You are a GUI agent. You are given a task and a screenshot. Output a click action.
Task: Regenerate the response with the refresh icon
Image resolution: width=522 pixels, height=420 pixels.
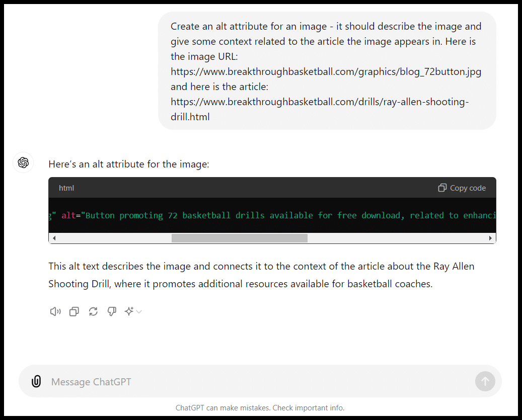[x=93, y=311]
